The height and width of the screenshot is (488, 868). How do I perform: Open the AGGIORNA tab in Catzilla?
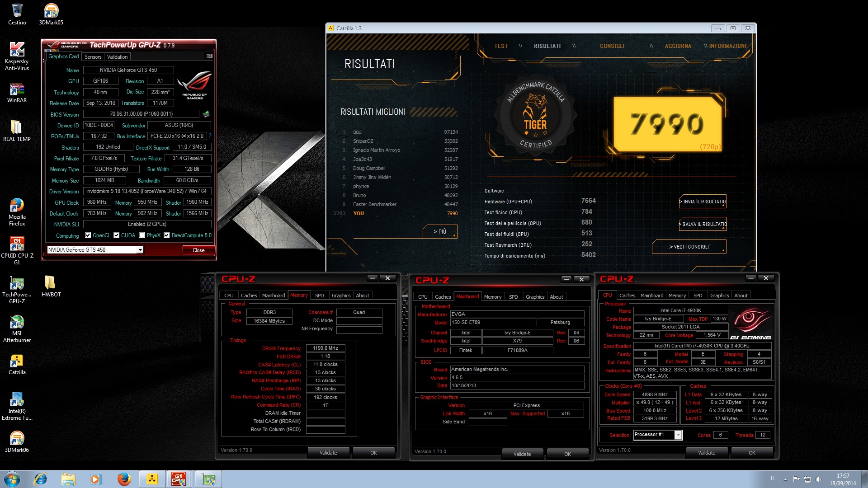678,46
